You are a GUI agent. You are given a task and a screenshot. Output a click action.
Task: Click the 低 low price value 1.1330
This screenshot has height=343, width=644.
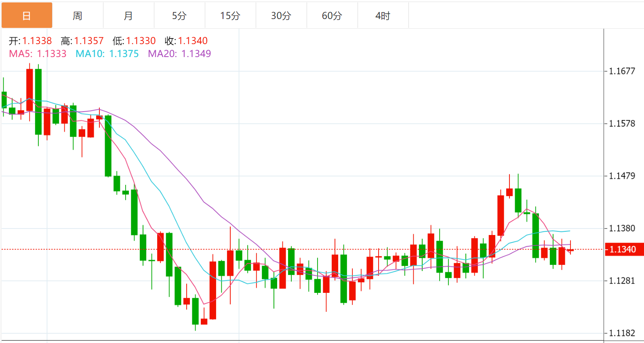[141, 41]
